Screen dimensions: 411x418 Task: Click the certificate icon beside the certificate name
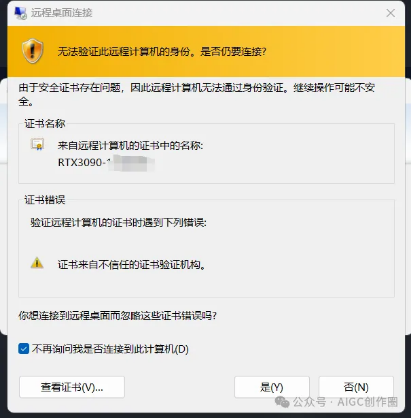[37, 144]
